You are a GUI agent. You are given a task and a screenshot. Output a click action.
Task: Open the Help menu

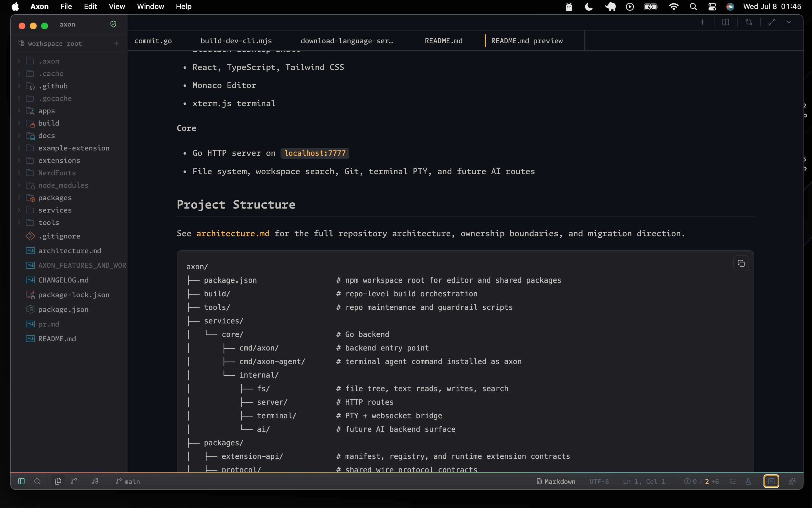tap(184, 6)
